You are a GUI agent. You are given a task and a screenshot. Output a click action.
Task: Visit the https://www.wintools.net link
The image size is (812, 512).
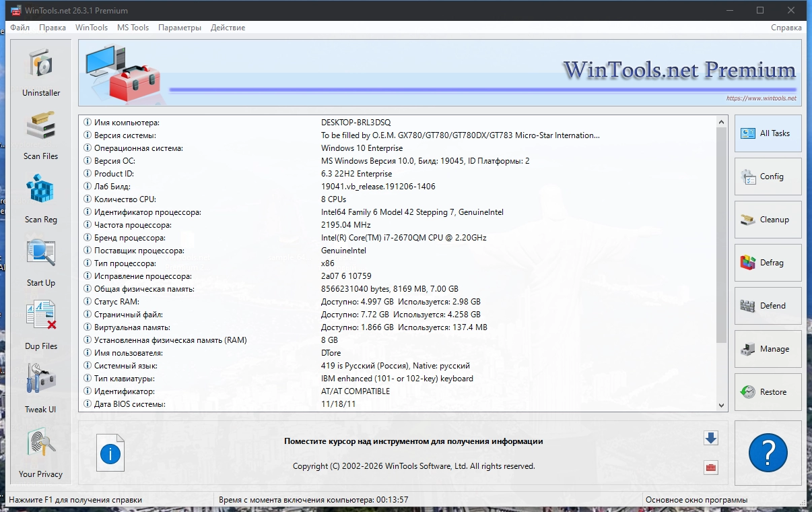pos(761,98)
